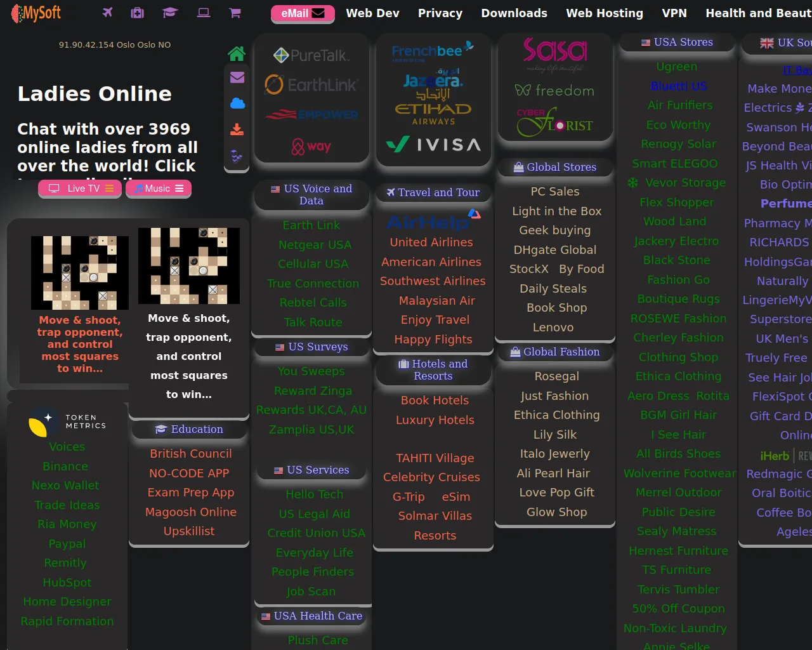
Task: Click the Celebrity Cruises link
Action: pyautogui.click(x=431, y=477)
